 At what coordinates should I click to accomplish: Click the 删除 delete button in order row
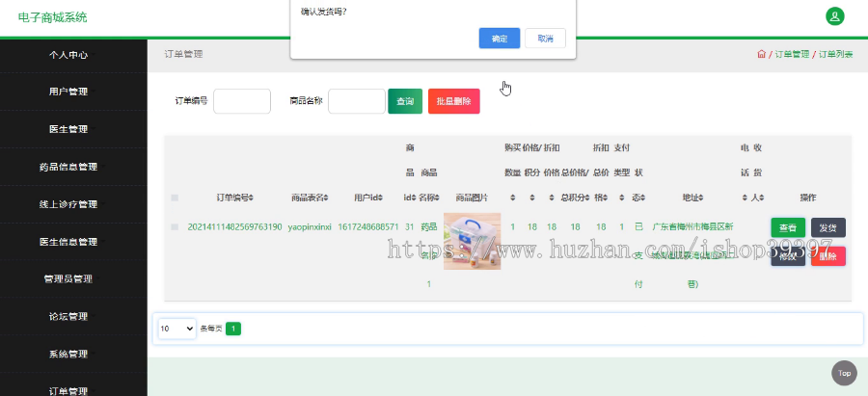(x=828, y=256)
